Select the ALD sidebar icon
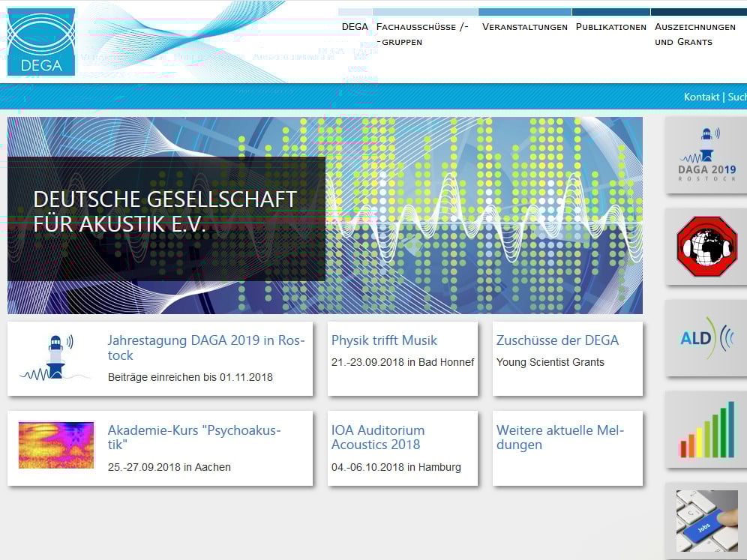The height and width of the screenshot is (560, 747). pos(705,337)
